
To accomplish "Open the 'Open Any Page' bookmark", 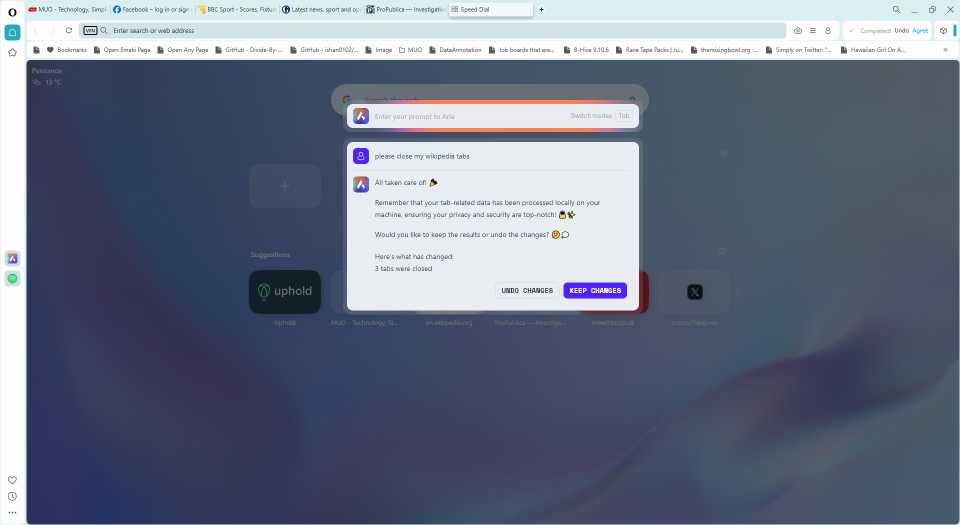I will [x=182, y=50].
